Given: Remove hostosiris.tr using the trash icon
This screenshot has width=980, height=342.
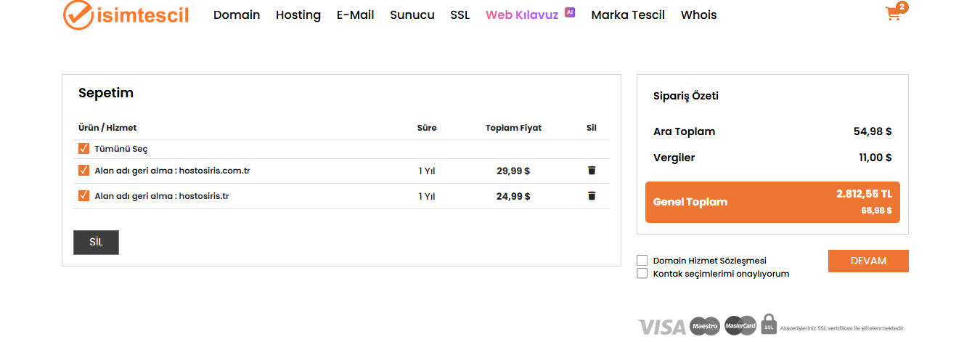Looking at the screenshot, I should (x=592, y=196).
